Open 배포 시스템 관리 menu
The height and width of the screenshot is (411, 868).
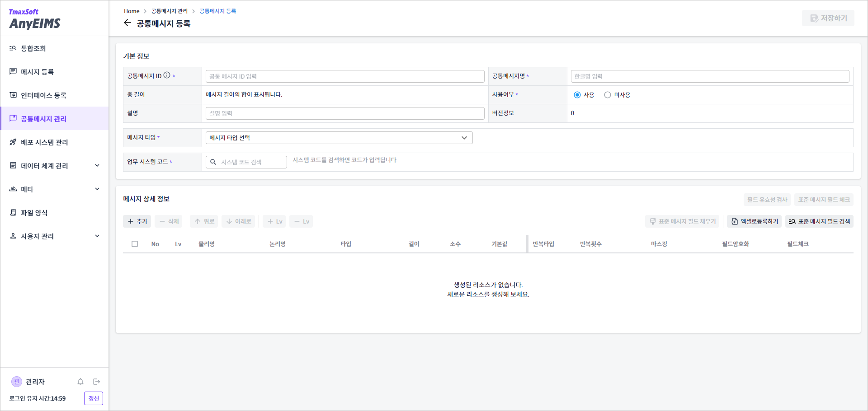[54, 142]
